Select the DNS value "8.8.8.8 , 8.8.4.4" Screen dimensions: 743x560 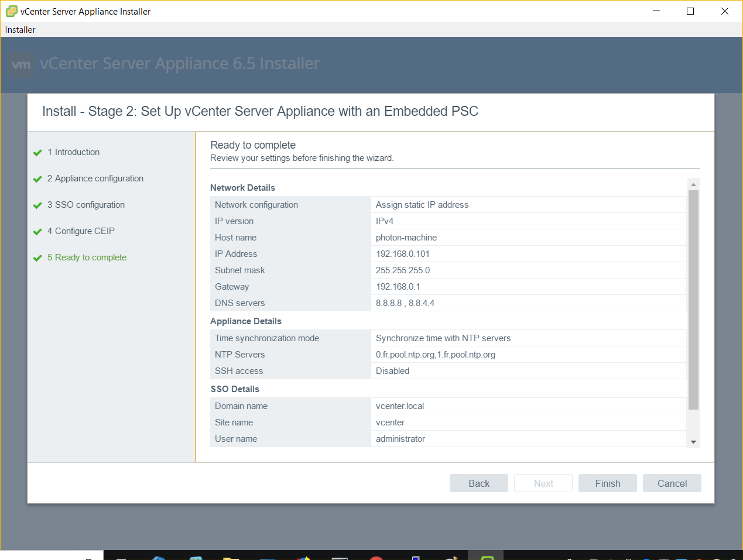tap(405, 303)
